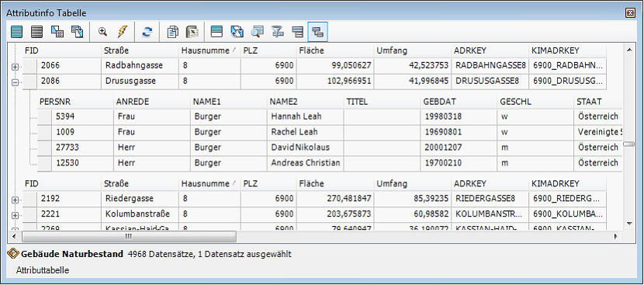
Task: Click birth date cell 20001207
Action: 459,148
